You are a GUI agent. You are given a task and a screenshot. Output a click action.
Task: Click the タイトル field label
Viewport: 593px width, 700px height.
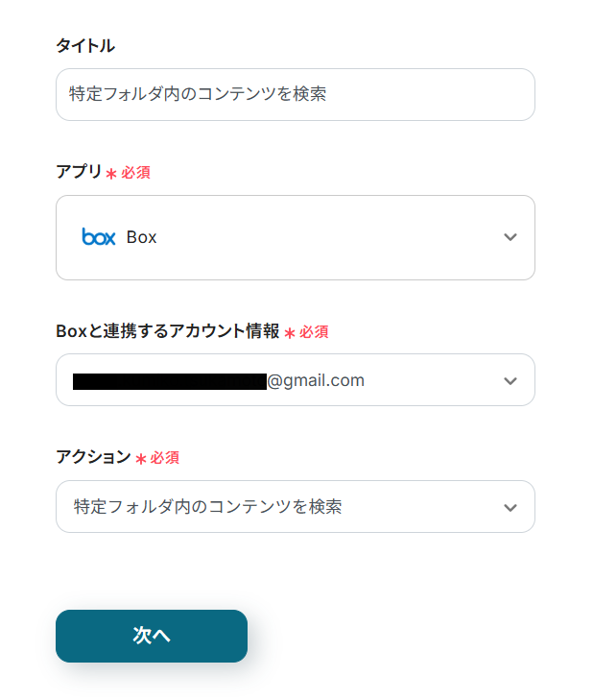click(x=85, y=45)
